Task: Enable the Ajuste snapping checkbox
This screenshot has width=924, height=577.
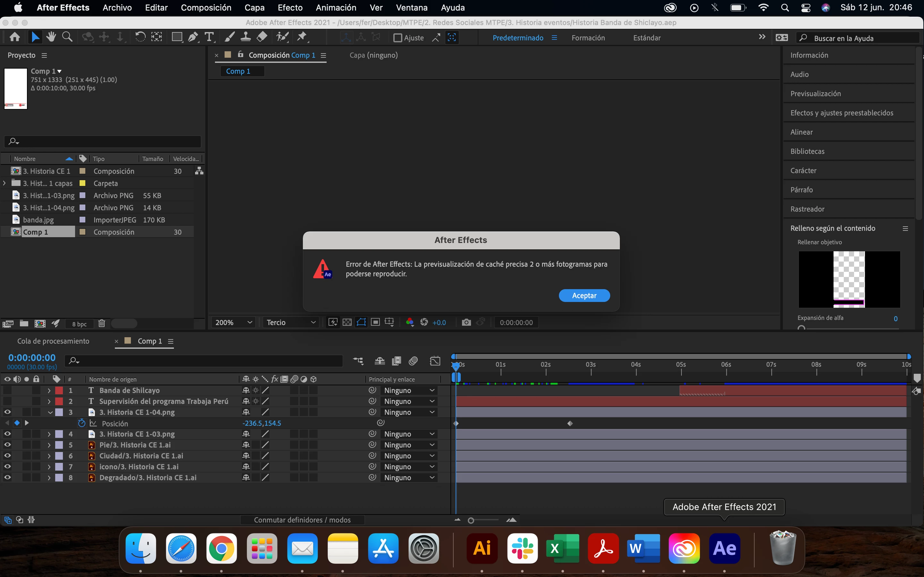Action: pyautogui.click(x=398, y=38)
